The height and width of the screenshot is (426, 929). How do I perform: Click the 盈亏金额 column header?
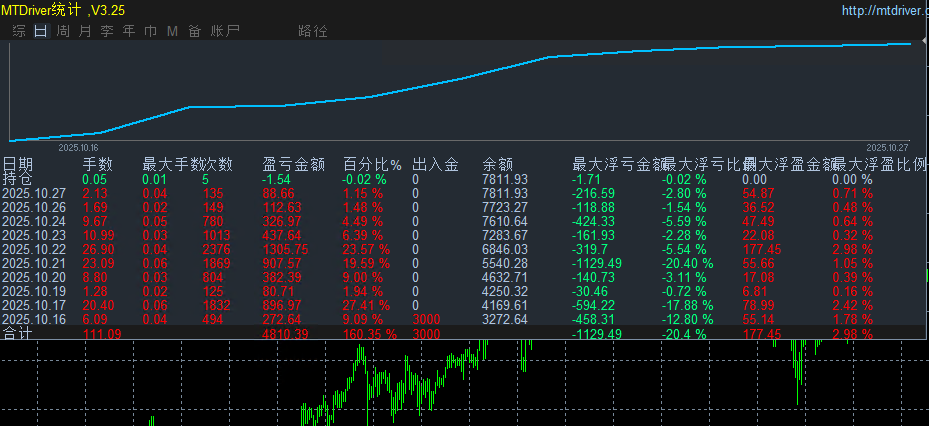(293, 164)
